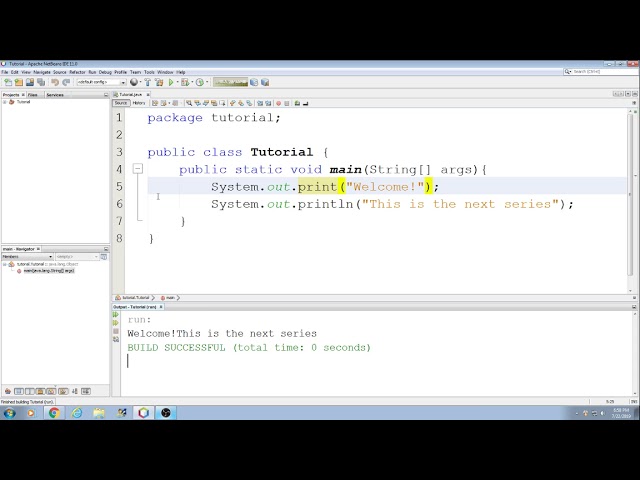Click the Comment lines icon

point(297,103)
